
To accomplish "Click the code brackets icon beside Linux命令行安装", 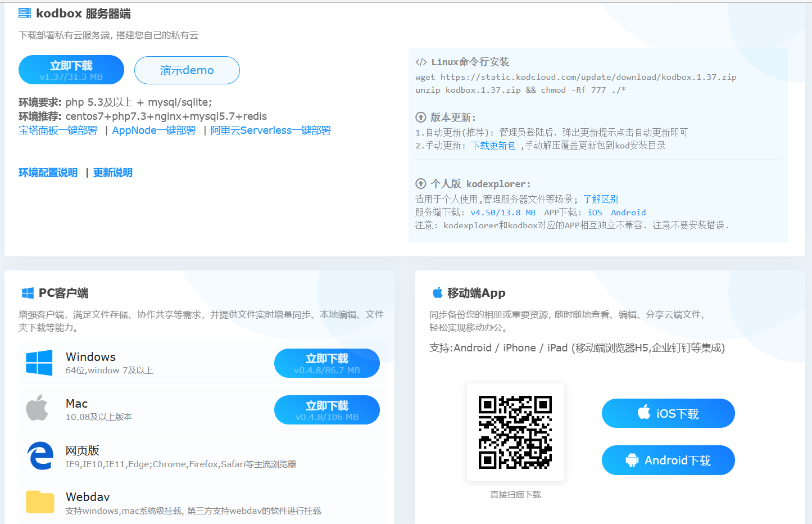I will tap(421, 62).
